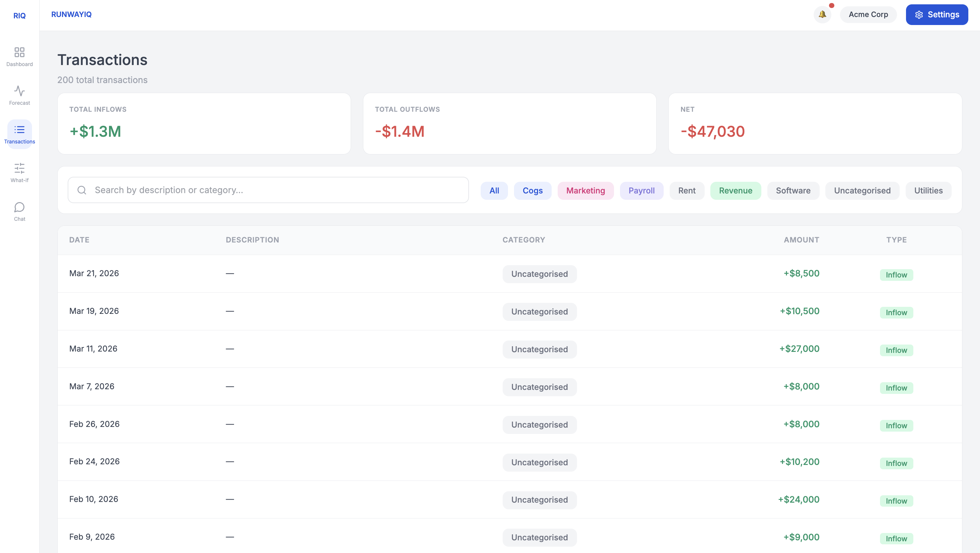
Task: Select the Transactions list icon
Action: pyautogui.click(x=19, y=130)
